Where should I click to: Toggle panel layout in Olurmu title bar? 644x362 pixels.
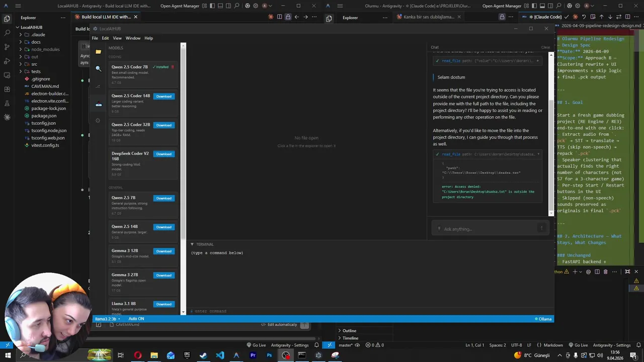(542, 6)
